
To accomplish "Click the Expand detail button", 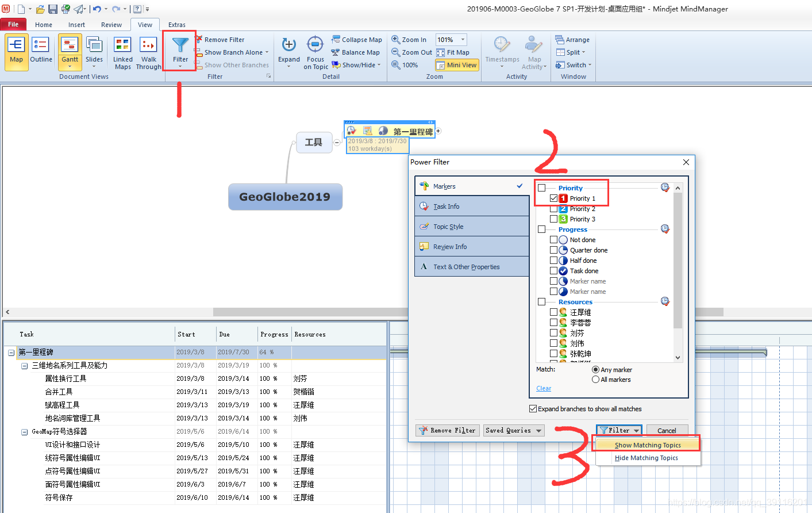I will pyautogui.click(x=289, y=51).
